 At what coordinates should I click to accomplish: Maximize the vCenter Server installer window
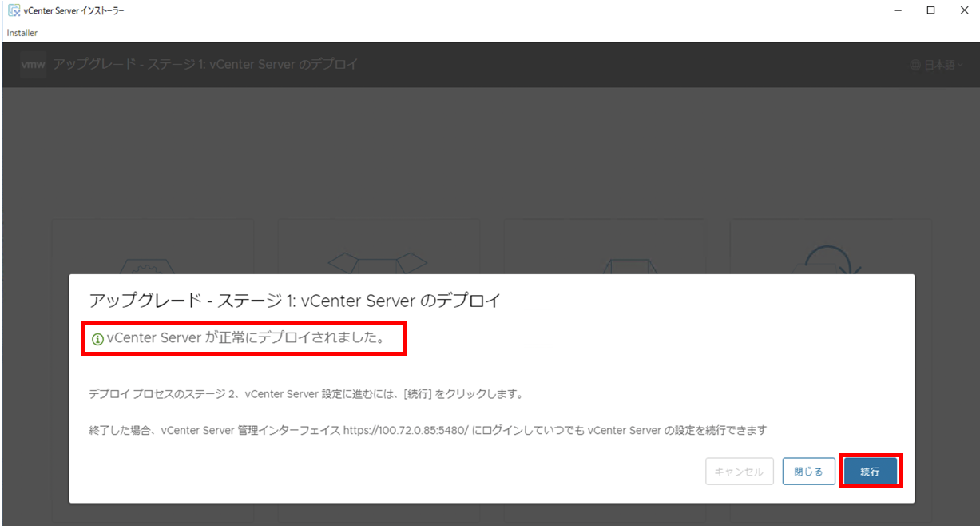tap(930, 10)
